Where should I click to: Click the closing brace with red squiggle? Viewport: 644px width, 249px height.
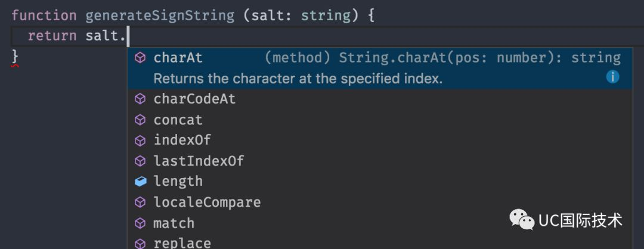[16, 57]
